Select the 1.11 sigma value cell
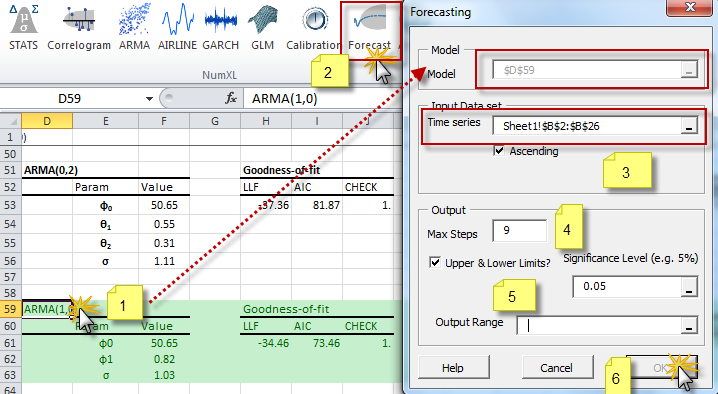This screenshot has height=394, width=718. [x=164, y=261]
